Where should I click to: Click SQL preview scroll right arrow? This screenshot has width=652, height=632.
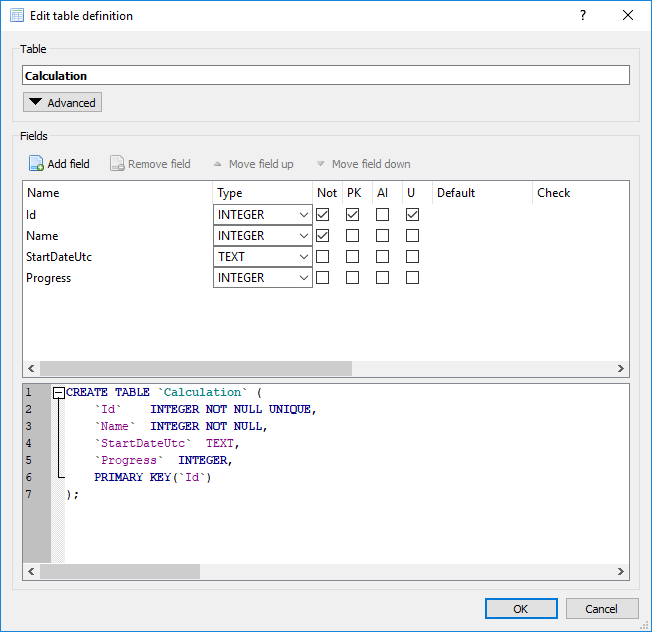pos(620,571)
